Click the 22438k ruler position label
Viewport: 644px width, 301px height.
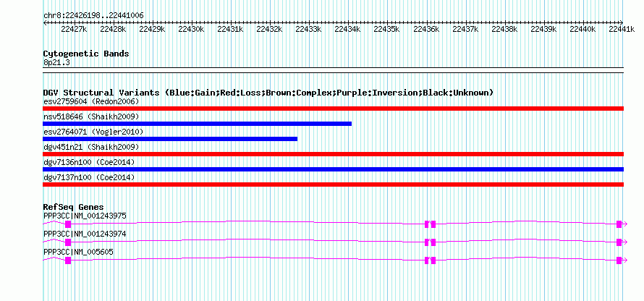pyautogui.click(x=504, y=29)
